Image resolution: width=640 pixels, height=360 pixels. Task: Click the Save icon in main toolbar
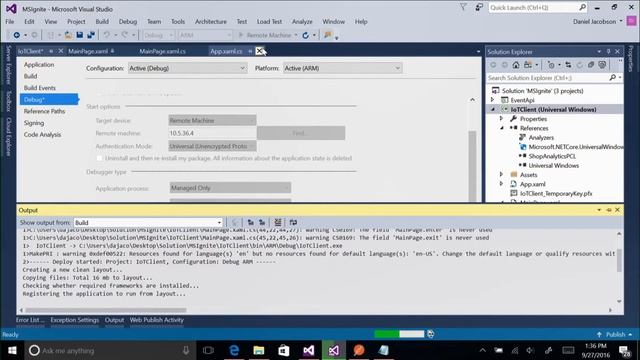pos(80,35)
